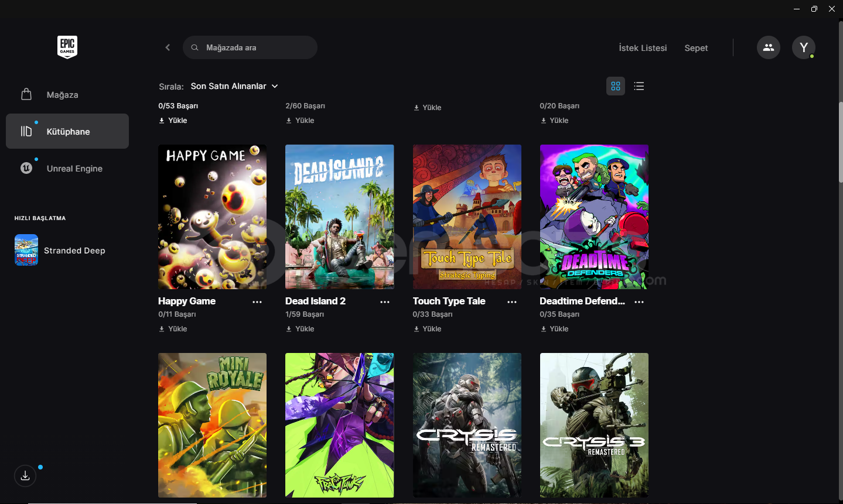The width and height of the screenshot is (843, 504).
Task: Open the Y profile avatar menu
Action: click(x=804, y=47)
